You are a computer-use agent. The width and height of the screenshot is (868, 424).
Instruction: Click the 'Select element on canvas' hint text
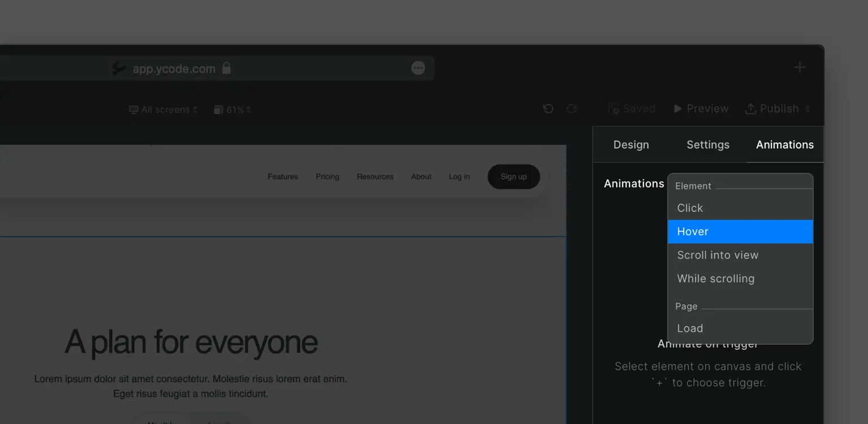tap(708, 374)
